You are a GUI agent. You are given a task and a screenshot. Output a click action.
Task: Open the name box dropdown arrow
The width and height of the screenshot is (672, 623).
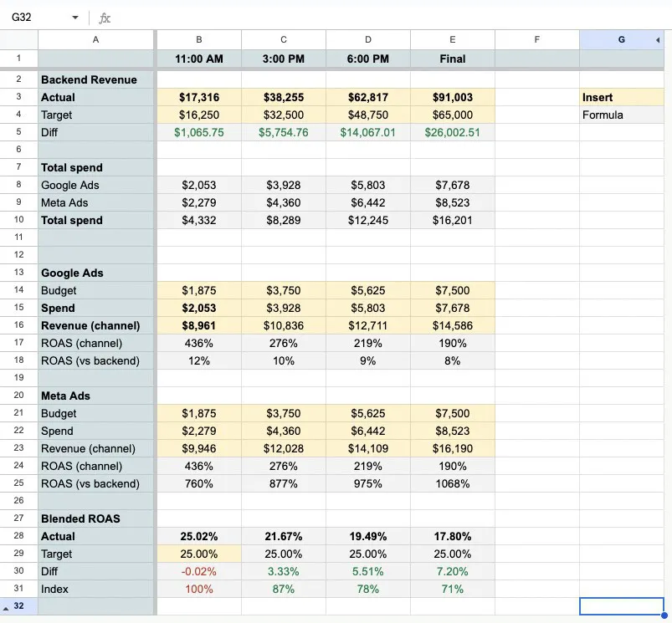[75, 18]
